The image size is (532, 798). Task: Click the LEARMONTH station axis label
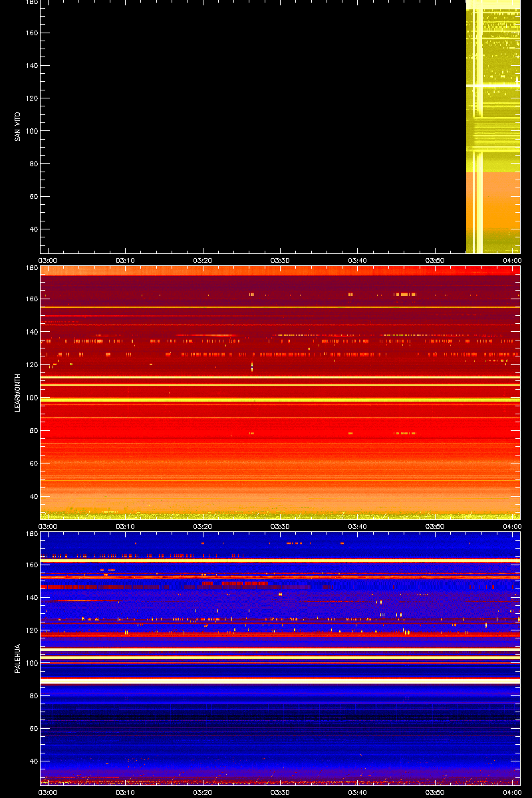click(x=17, y=392)
